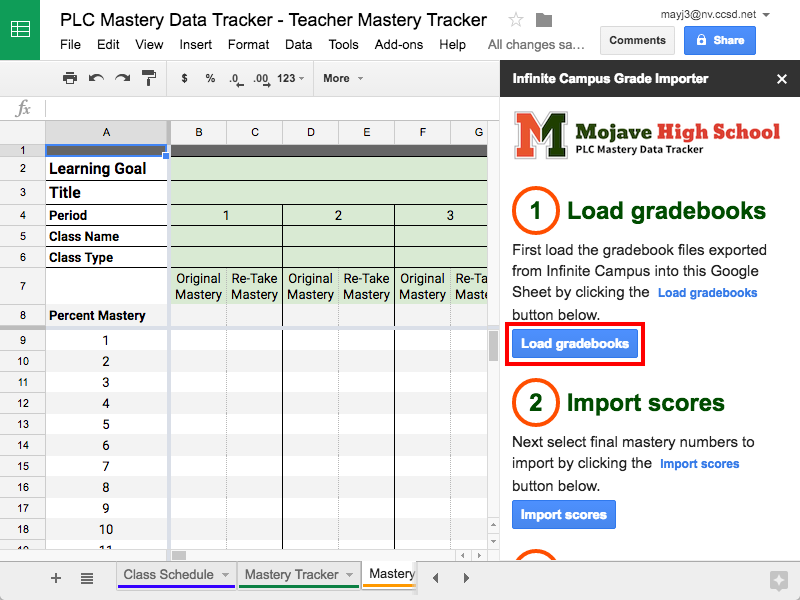Image resolution: width=800 pixels, height=600 pixels.
Task: Open the all sheets list
Action: [x=87, y=578]
